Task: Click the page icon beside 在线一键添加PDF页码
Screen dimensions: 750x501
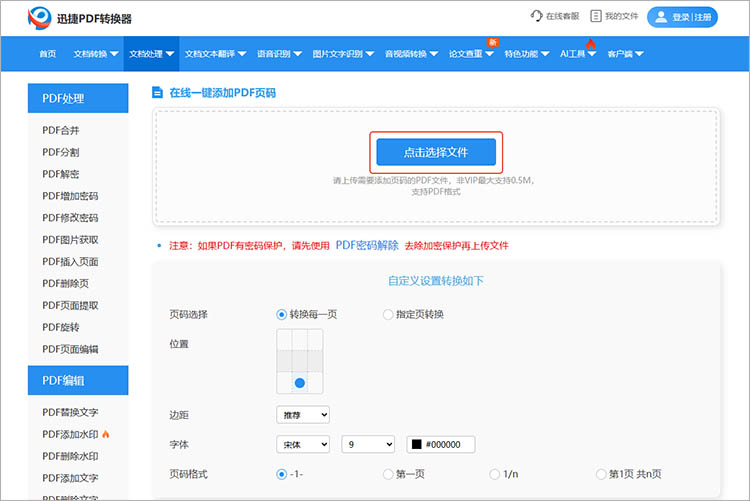Action: (x=157, y=92)
